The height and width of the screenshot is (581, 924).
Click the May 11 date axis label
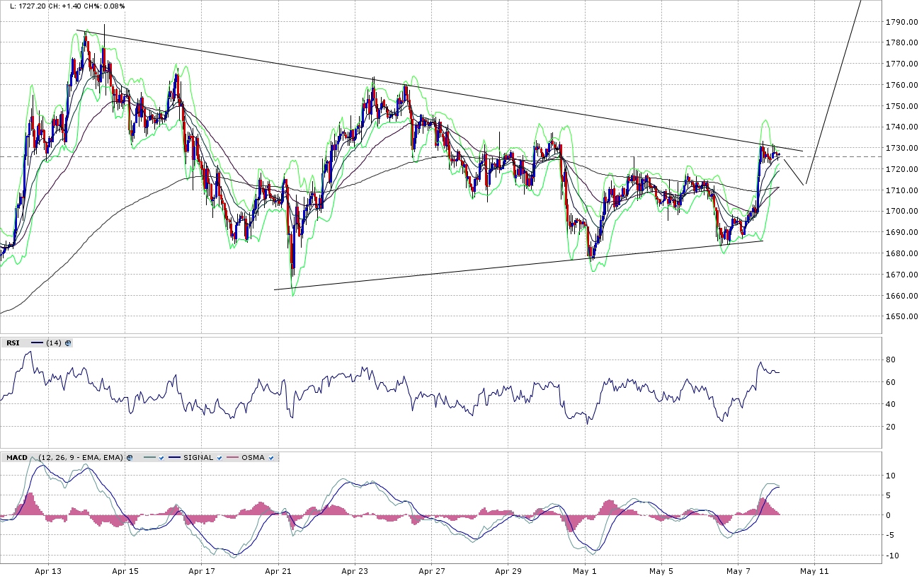pos(814,570)
